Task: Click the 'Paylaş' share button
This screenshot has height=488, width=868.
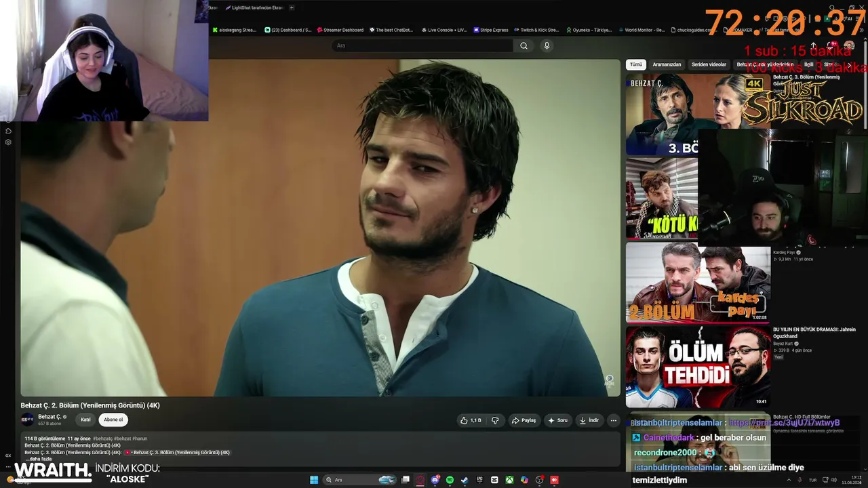Action: pos(524,420)
